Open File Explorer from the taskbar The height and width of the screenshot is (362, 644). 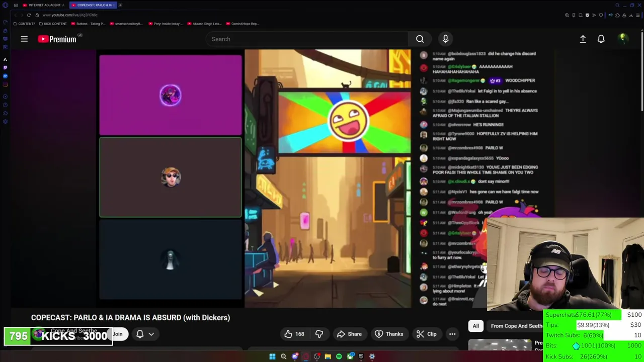click(x=328, y=356)
